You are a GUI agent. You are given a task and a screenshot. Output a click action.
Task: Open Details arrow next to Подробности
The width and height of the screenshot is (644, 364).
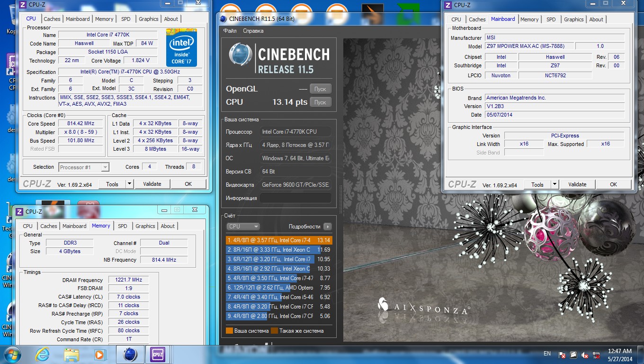click(x=327, y=227)
